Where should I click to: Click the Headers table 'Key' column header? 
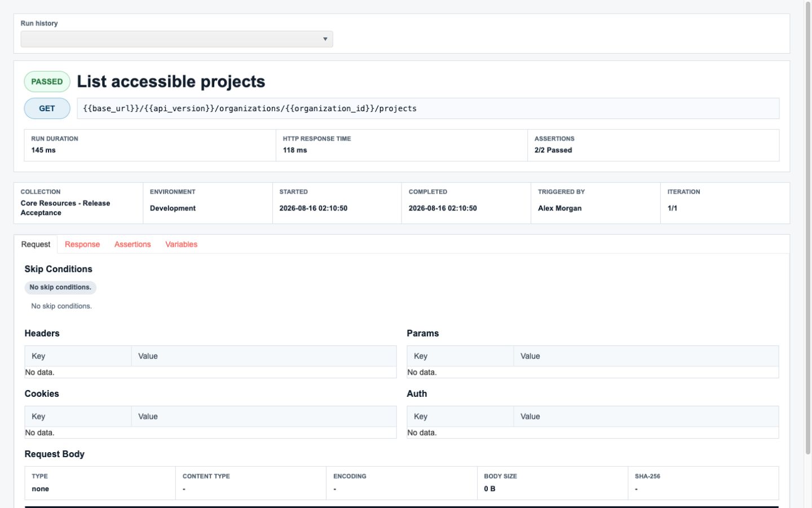78,356
